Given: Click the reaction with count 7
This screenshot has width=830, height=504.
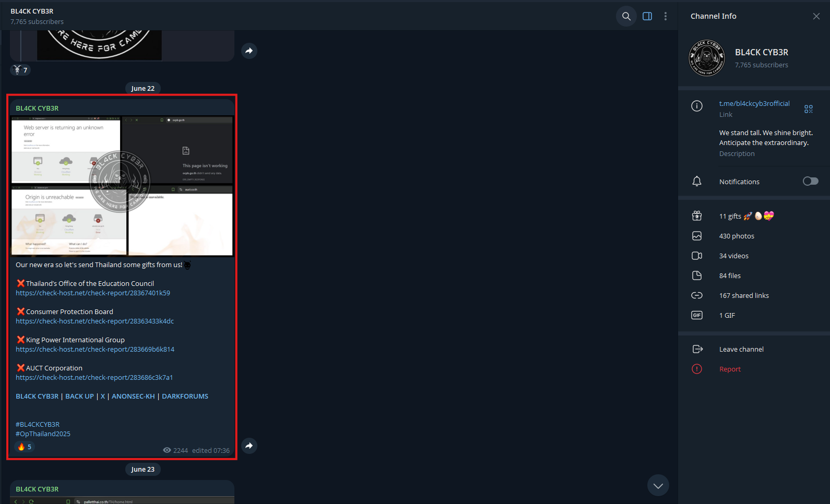Looking at the screenshot, I should [21, 70].
